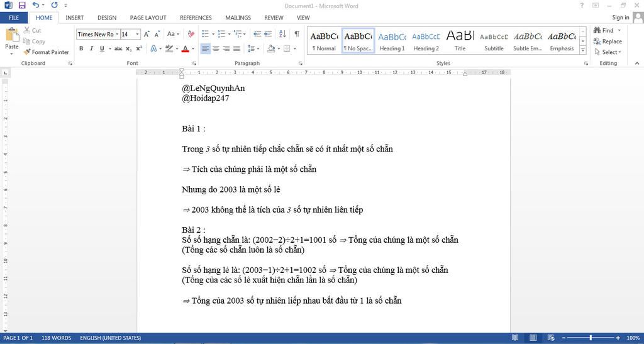Apply Title style
The width and height of the screenshot is (644, 344).
tap(460, 41)
